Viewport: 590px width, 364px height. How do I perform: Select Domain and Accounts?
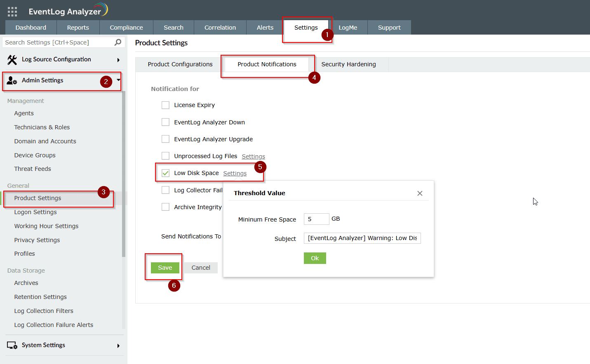pos(45,141)
